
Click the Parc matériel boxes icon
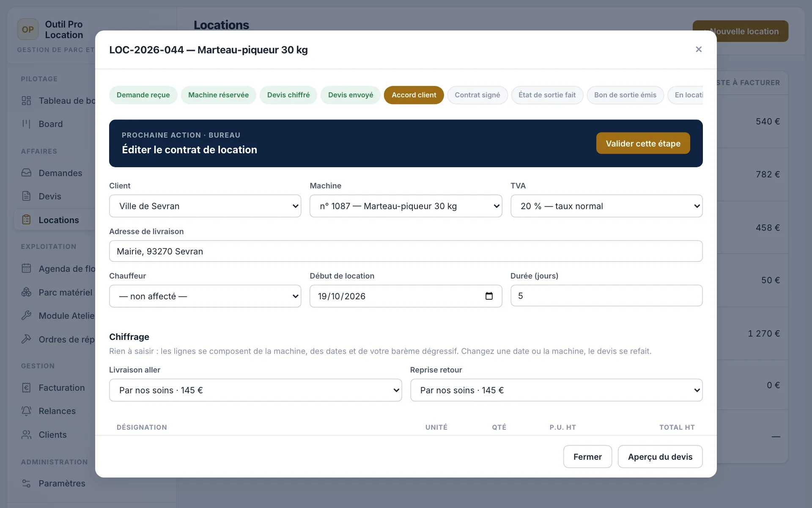(x=26, y=292)
